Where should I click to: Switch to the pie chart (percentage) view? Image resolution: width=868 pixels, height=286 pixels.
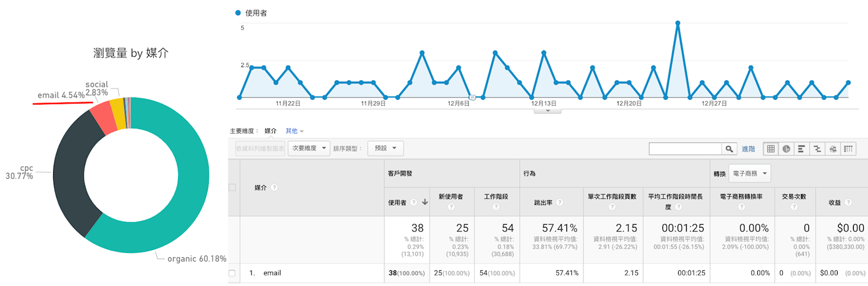(786, 149)
